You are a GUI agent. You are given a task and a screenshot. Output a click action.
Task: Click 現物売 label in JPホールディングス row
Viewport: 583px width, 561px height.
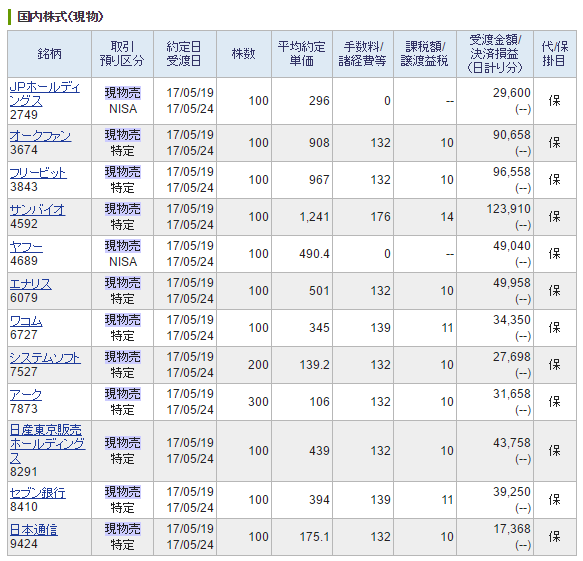click(123, 93)
